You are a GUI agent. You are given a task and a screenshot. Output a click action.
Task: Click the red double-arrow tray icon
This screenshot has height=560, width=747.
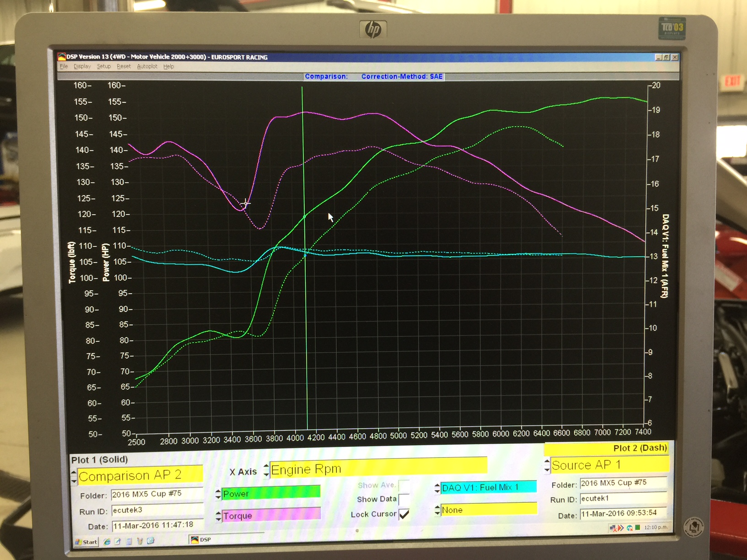click(x=621, y=528)
